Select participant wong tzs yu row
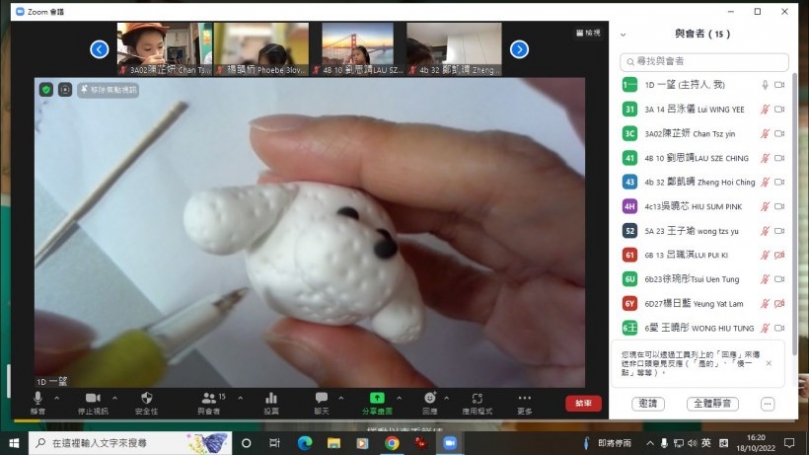This screenshot has width=809, height=455. point(704,231)
